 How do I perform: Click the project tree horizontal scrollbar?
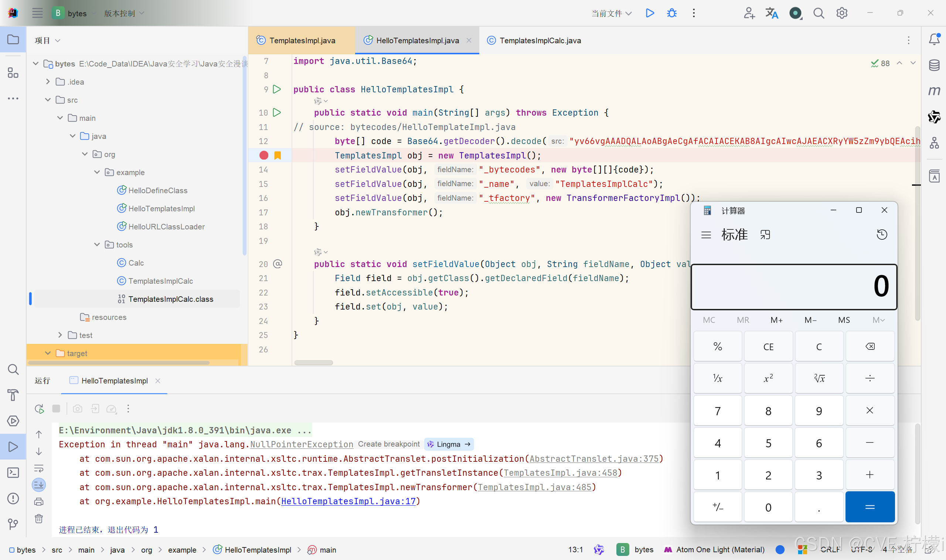(119, 363)
